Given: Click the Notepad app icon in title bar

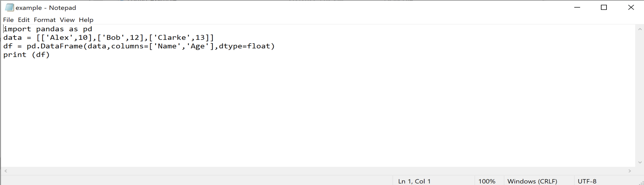Looking at the screenshot, I should pos(9,7).
